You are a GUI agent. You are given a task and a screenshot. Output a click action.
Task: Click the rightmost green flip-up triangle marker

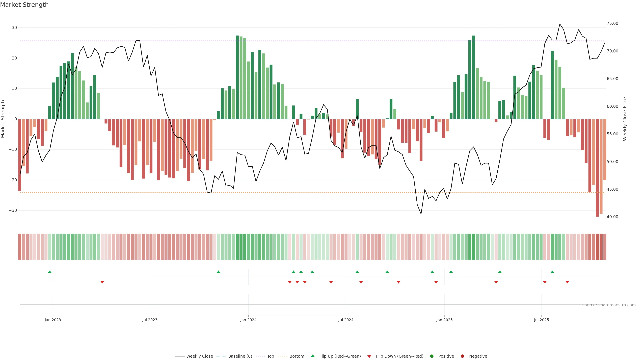click(x=552, y=272)
